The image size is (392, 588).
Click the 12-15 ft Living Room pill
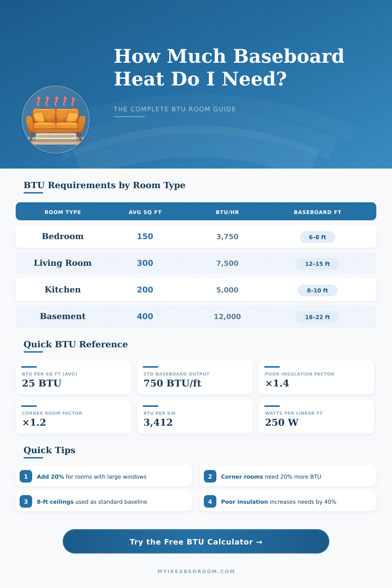[x=318, y=264]
